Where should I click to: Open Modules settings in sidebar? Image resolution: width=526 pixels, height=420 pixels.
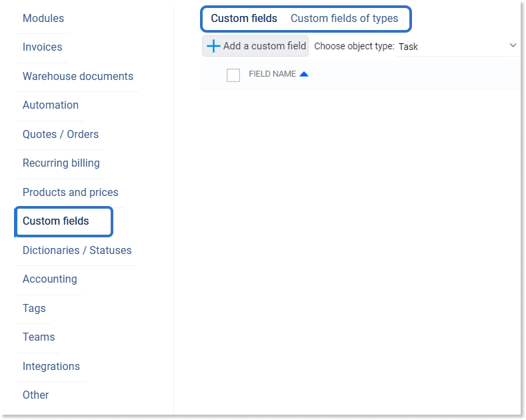tap(43, 19)
